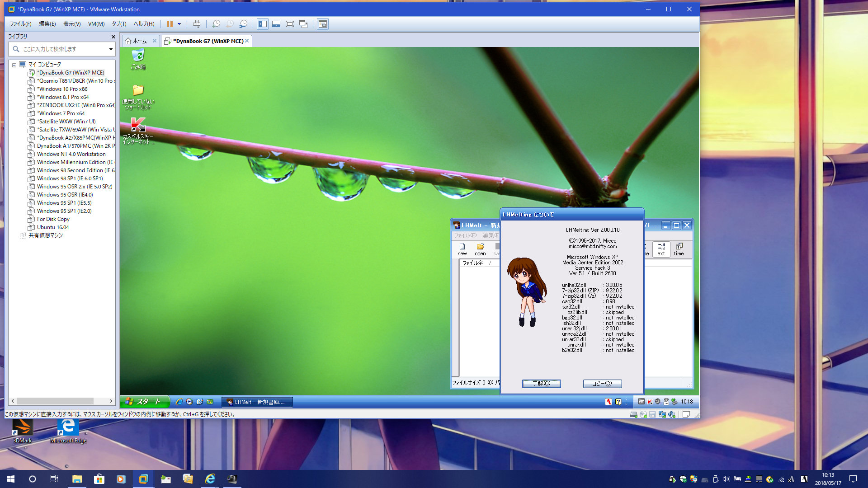The width and height of the screenshot is (868, 488).
Task: Click message log icon in VMware status bar
Action: (686, 414)
